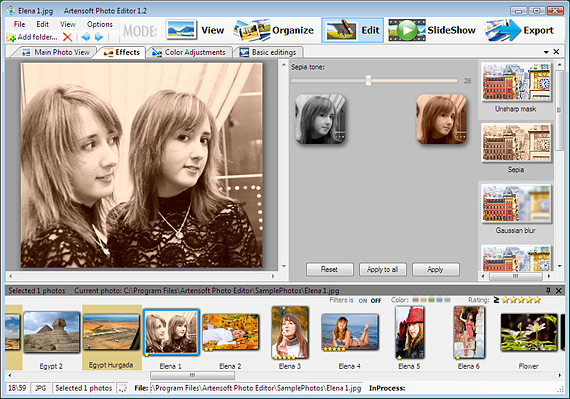Select the Elena 3 thumbnail
Image resolution: width=570 pixels, height=399 pixels.
tap(290, 332)
